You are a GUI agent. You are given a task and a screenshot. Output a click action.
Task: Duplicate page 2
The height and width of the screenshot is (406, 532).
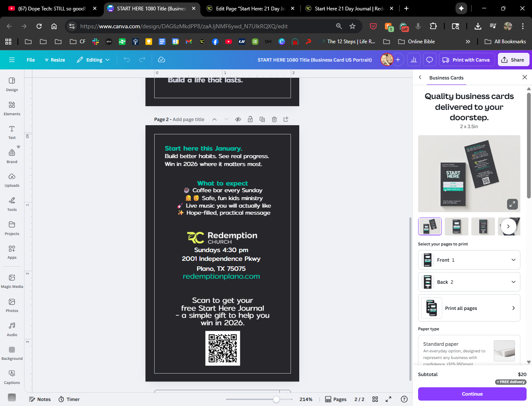[262, 119]
